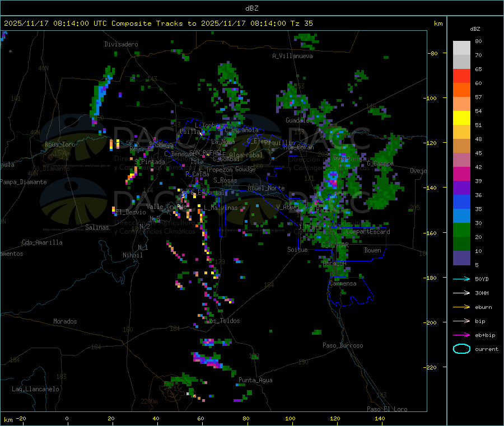The height and width of the screenshot is (426, 504).
Task: Click the 39 dBZ magenta color swatch
Action: (461, 174)
